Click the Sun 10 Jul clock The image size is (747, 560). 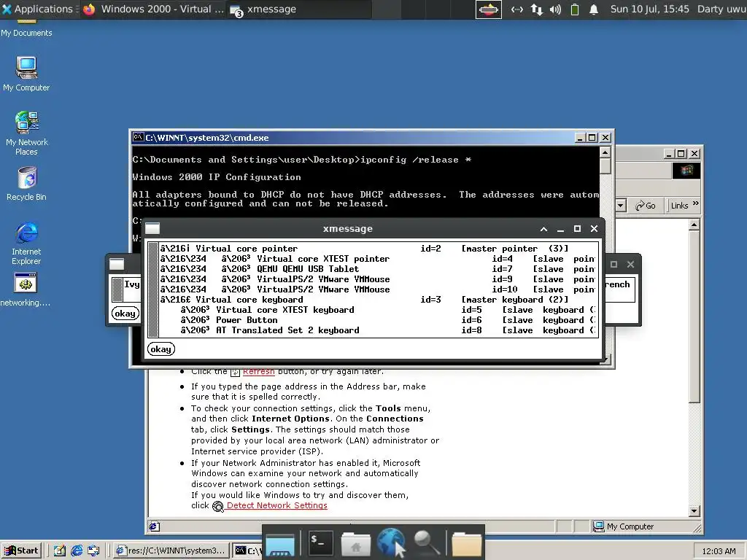[x=649, y=9]
